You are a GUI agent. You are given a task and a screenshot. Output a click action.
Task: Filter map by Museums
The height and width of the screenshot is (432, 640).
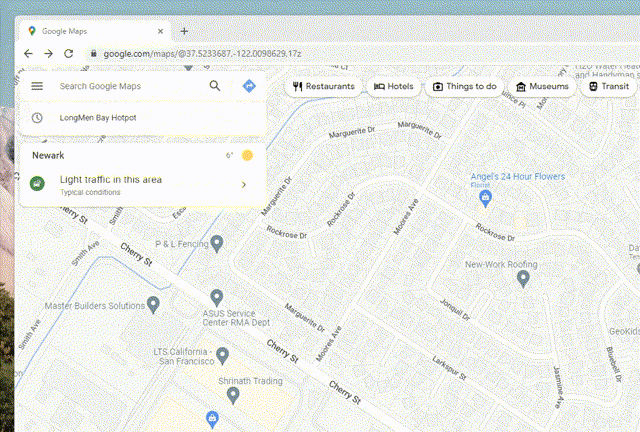pos(542,86)
